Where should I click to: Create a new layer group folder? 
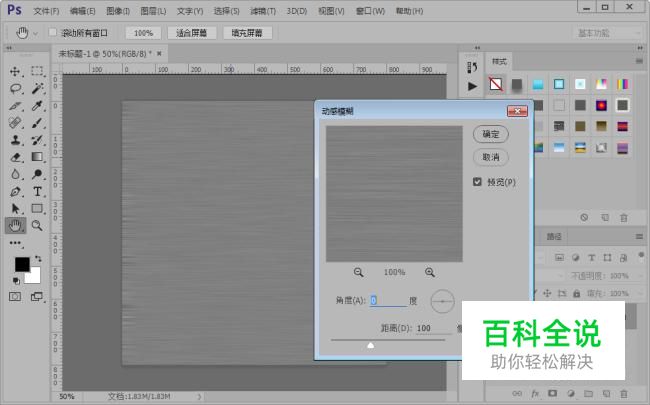click(x=588, y=393)
